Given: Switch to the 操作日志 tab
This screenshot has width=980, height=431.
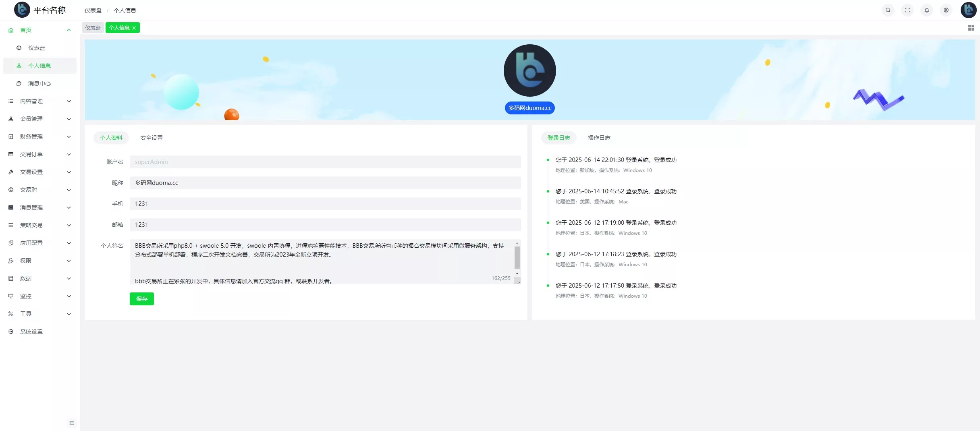Looking at the screenshot, I should pyautogui.click(x=598, y=138).
